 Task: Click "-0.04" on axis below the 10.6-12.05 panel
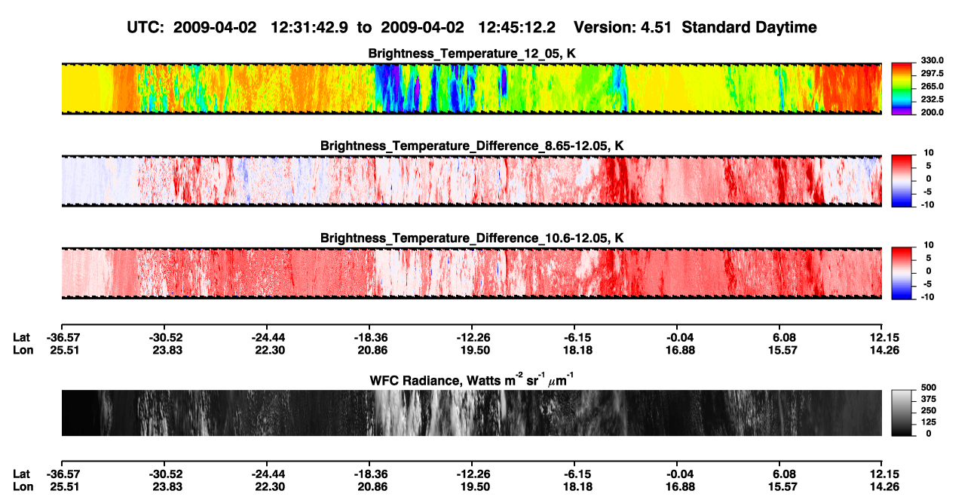pyautogui.click(x=677, y=337)
